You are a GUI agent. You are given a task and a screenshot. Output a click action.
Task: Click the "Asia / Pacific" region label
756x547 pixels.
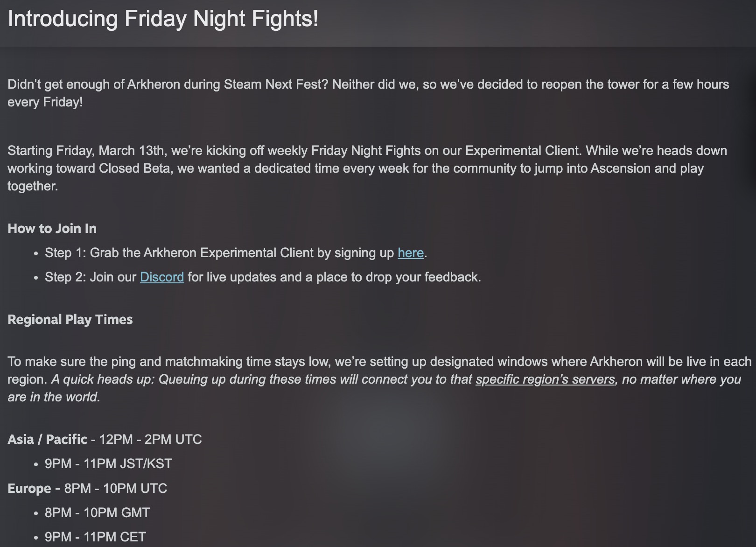[48, 440]
